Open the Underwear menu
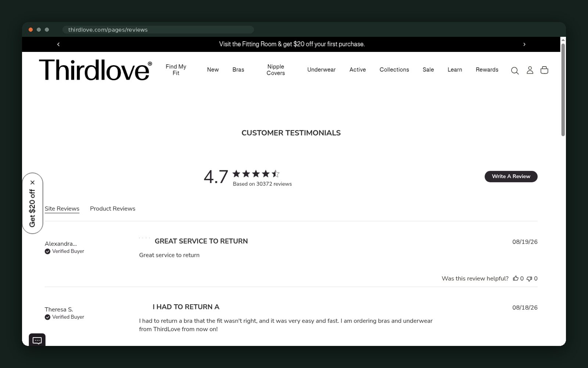This screenshot has width=588, height=368. 322,70
